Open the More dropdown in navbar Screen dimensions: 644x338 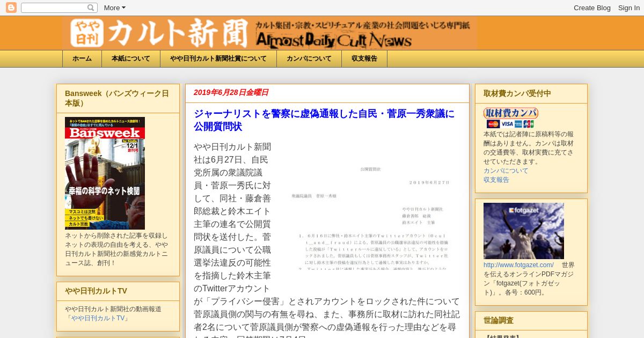[x=115, y=8]
